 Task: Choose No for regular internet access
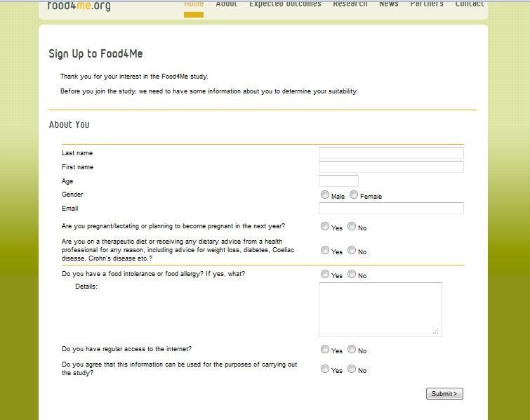352,349
